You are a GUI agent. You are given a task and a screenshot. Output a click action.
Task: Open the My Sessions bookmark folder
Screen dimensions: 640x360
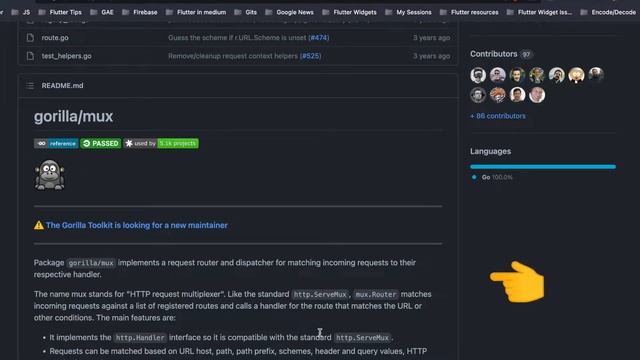pyautogui.click(x=408, y=12)
